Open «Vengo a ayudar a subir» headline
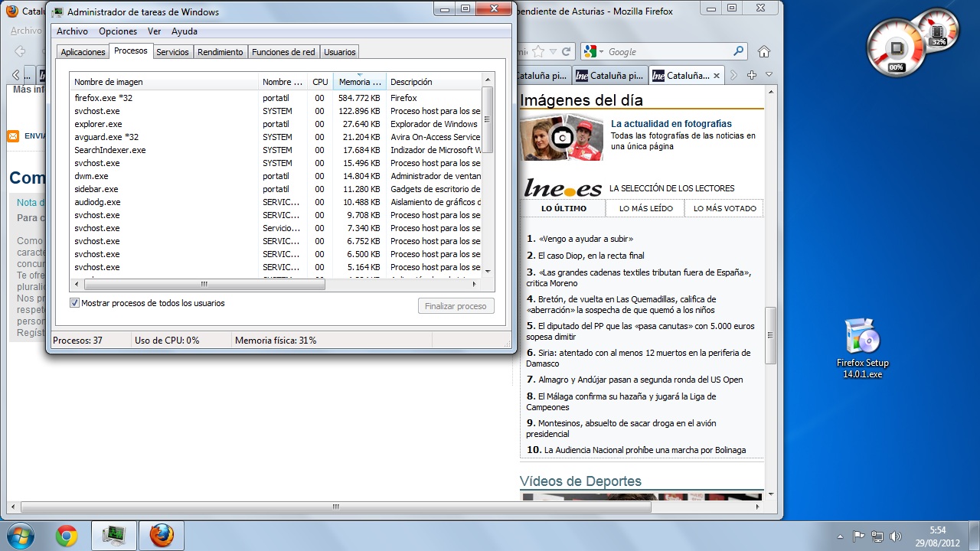The image size is (980, 551). tap(586, 239)
